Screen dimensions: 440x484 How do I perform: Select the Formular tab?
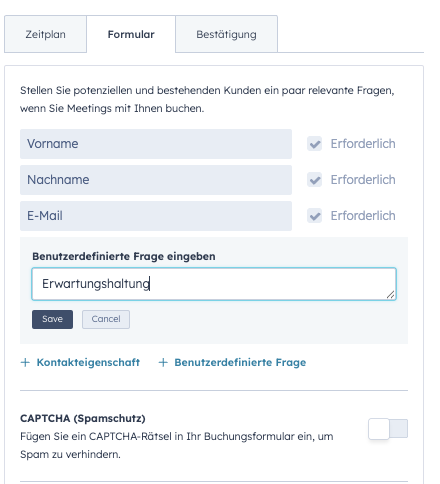[x=131, y=34]
